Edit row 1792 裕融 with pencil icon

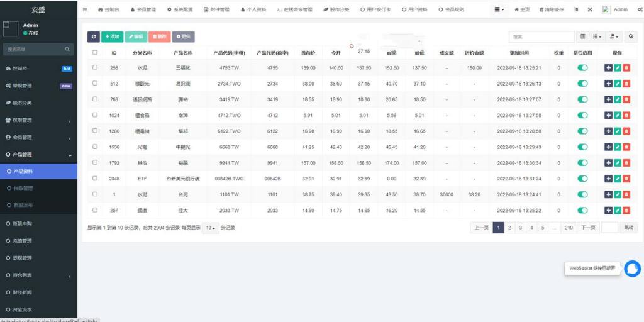click(618, 163)
